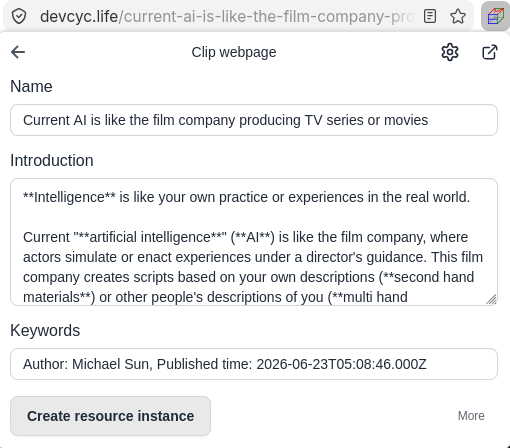Click the cube extension icon in toolbar
This screenshot has width=510, height=448.
[x=495, y=16]
